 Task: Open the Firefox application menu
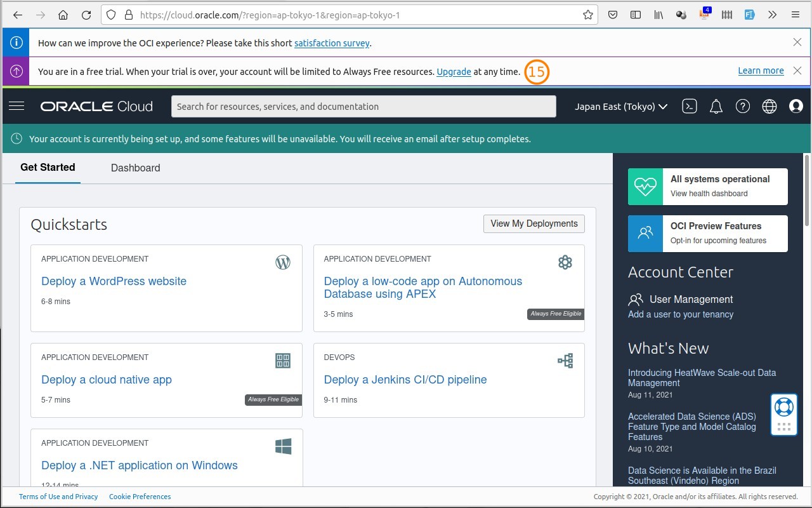(x=795, y=15)
